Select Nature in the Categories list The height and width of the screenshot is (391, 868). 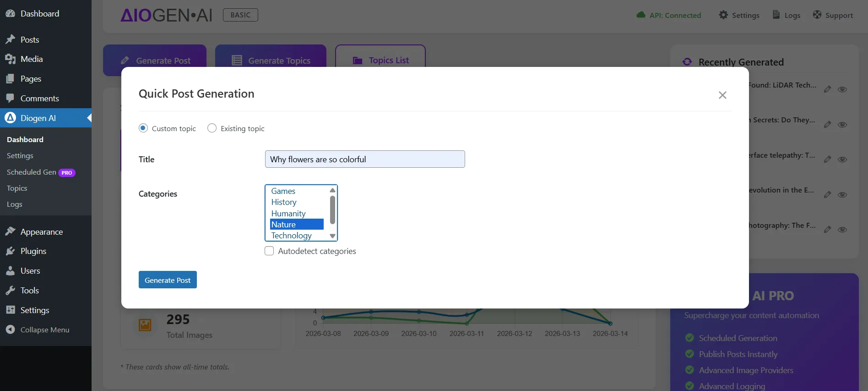297,225
